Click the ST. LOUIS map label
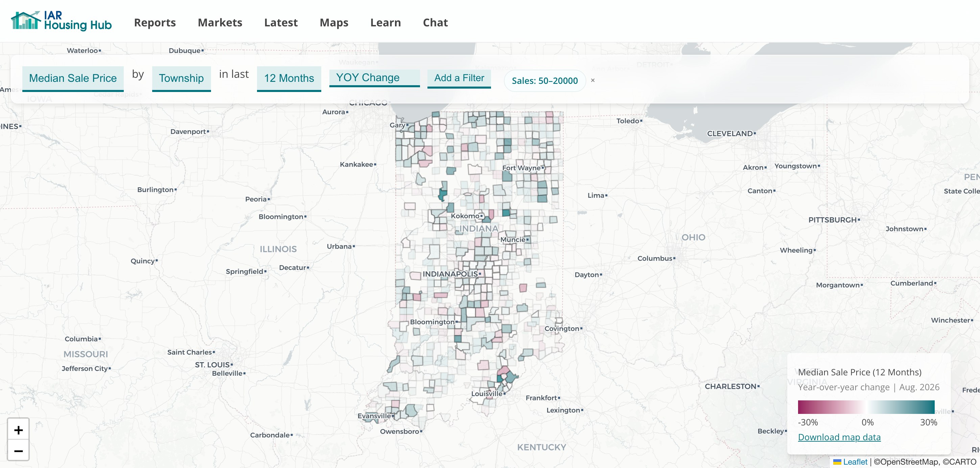Viewport: 980px width, 468px height. pyautogui.click(x=212, y=365)
